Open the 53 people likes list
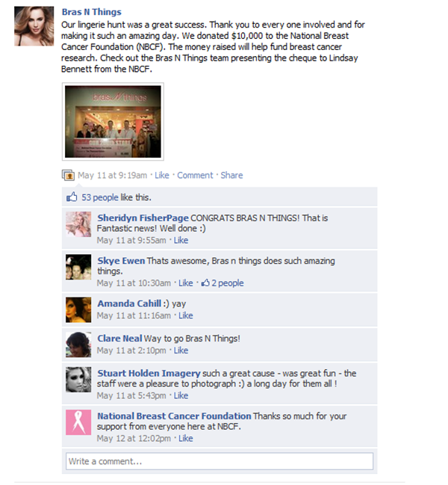 point(100,197)
